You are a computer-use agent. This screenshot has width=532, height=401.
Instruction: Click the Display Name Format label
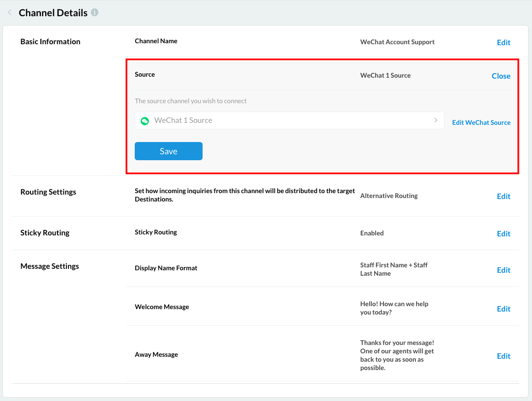pyautogui.click(x=166, y=268)
